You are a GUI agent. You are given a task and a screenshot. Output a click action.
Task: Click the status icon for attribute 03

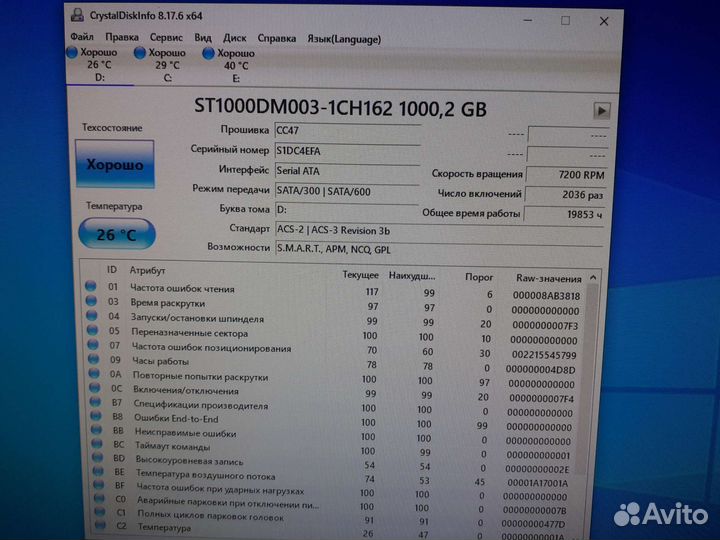click(91, 301)
